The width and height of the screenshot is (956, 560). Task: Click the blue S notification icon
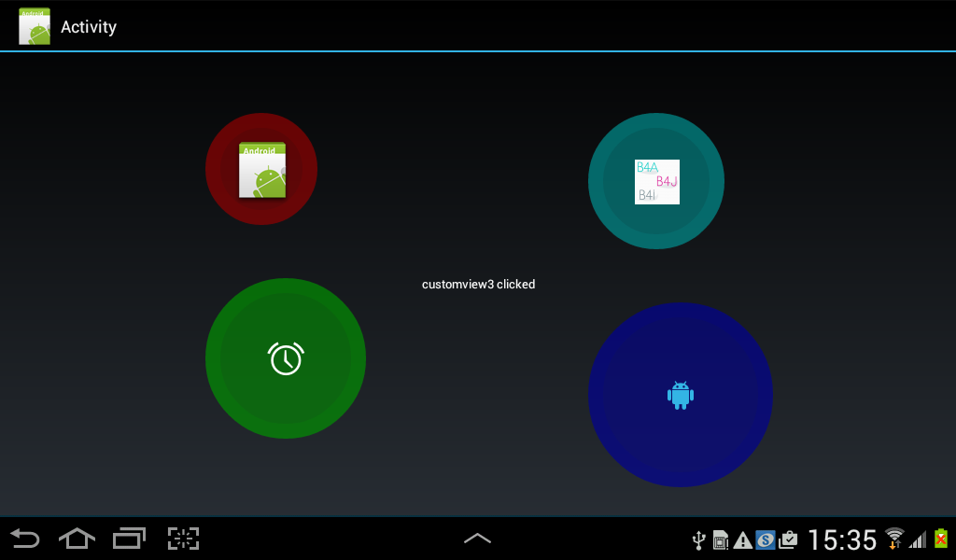[x=766, y=539]
